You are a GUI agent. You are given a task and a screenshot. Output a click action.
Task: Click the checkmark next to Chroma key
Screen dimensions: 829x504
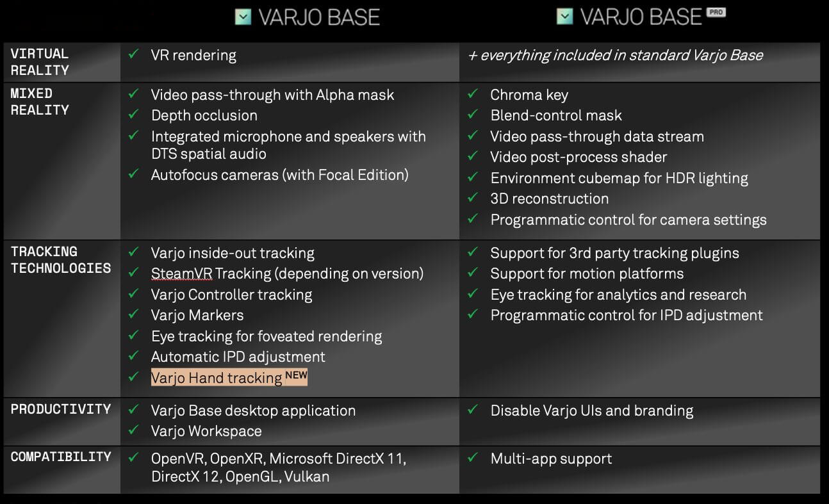473,94
